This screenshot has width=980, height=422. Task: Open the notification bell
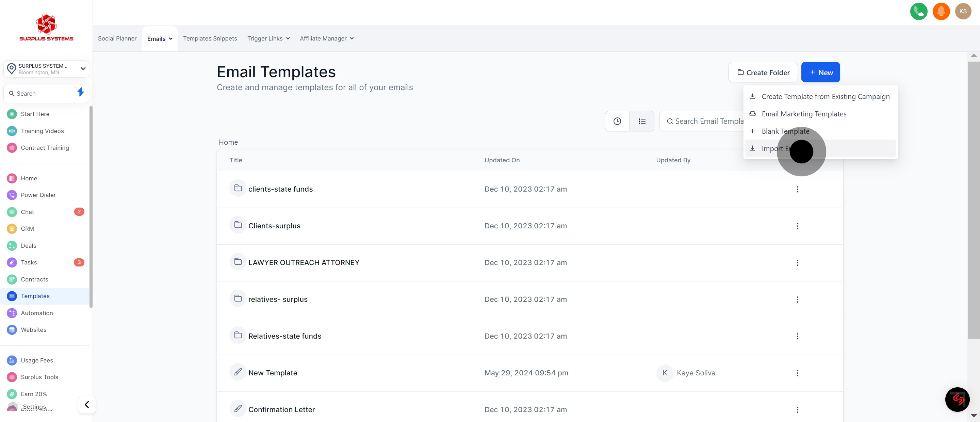[941, 12]
